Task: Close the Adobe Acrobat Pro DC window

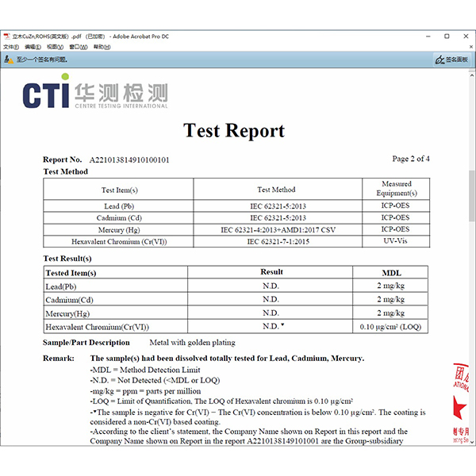Action: pyautogui.click(x=466, y=36)
